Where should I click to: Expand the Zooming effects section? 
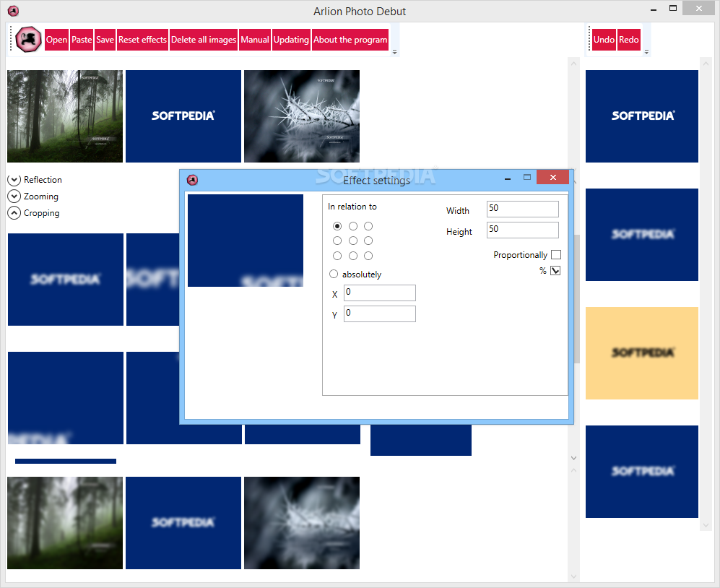14,196
